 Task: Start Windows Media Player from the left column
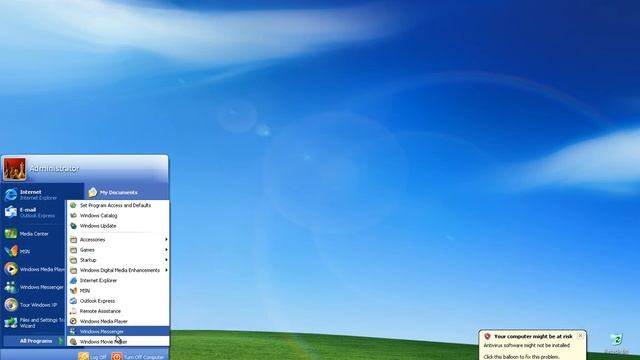(34, 269)
